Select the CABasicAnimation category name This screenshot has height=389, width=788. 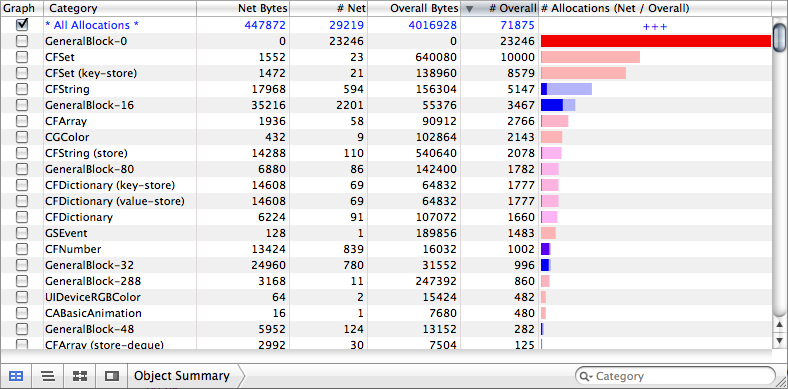(x=93, y=313)
